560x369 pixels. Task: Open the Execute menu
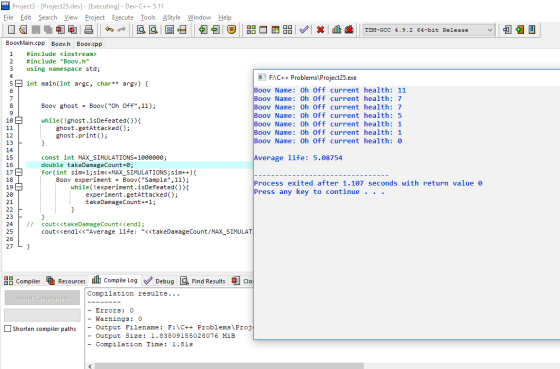click(x=122, y=18)
